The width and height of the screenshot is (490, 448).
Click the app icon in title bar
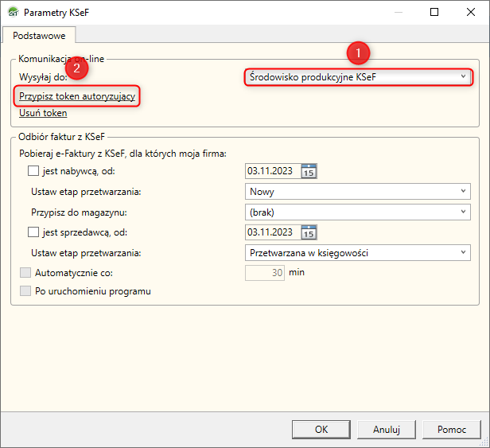[x=11, y=13]
